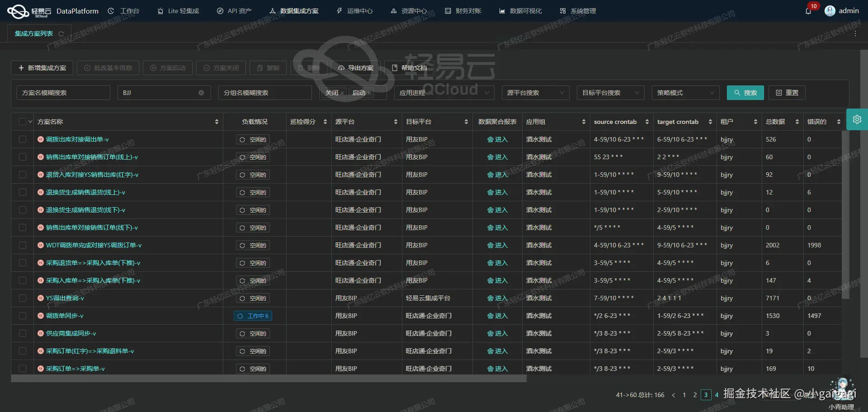Click the 新增集成方案 button
This screenshot has height=412, width=868.
click(42, 68)
